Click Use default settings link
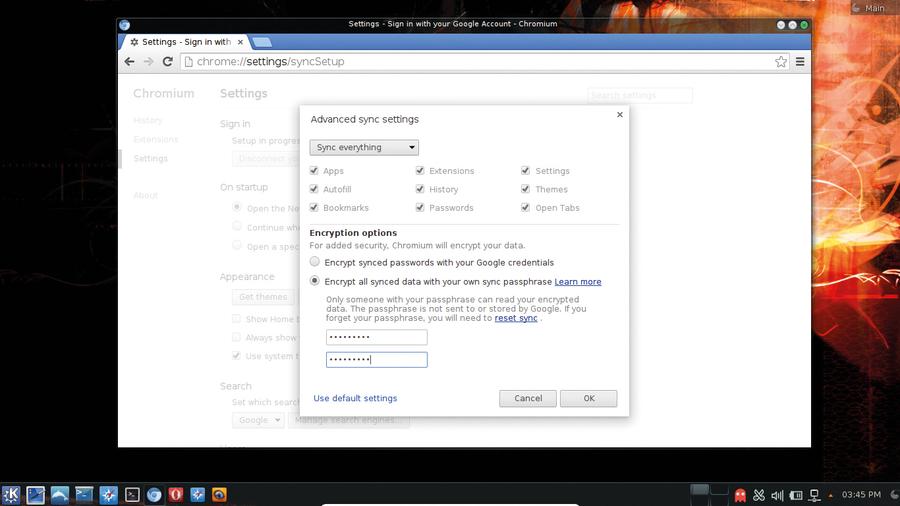Image resolution: width=900 pixels, height=506 pixels. tap(355, 398)
